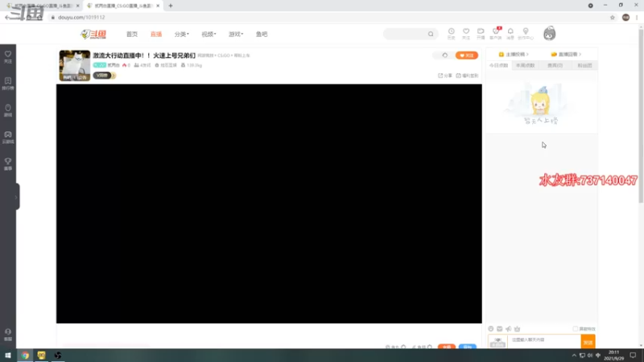644x362 pixels.
Task: Click the V贵宾 VIP badge button
Action: (105, 76)
